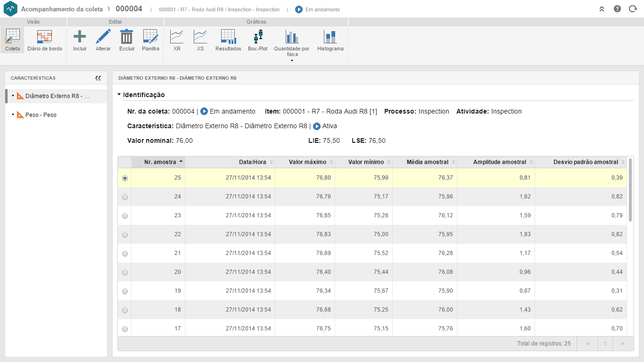Click the Diâmetro Externo R8 ruler icon
The image size is (644, 362).
20,96
